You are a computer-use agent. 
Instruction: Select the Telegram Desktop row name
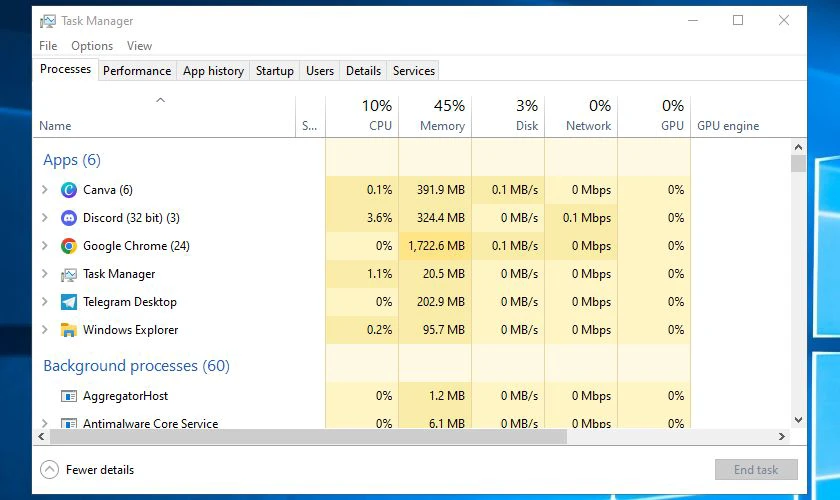130,302
